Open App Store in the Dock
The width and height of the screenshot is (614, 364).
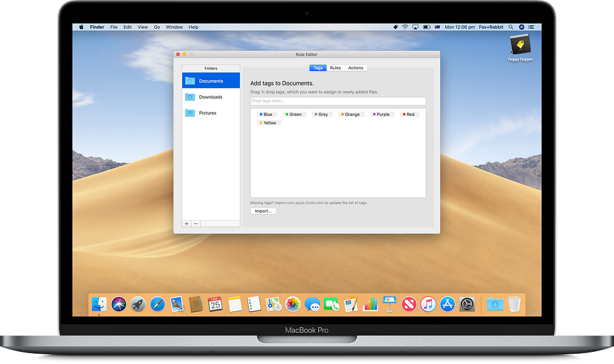point(448,304)
